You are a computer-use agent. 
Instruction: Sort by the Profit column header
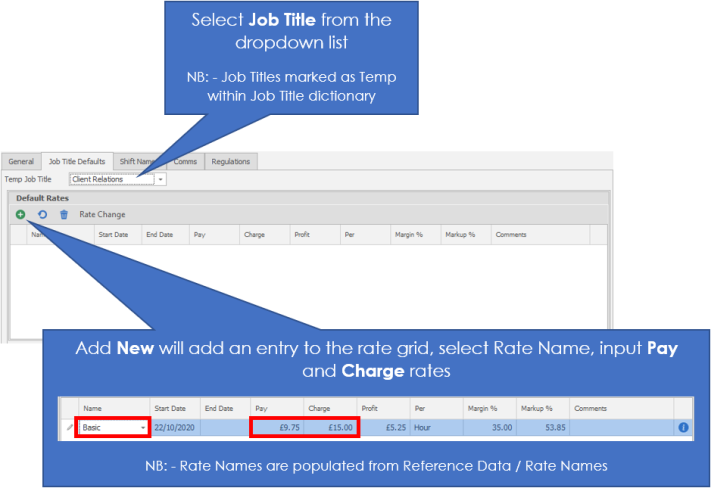tap(302, 235)
